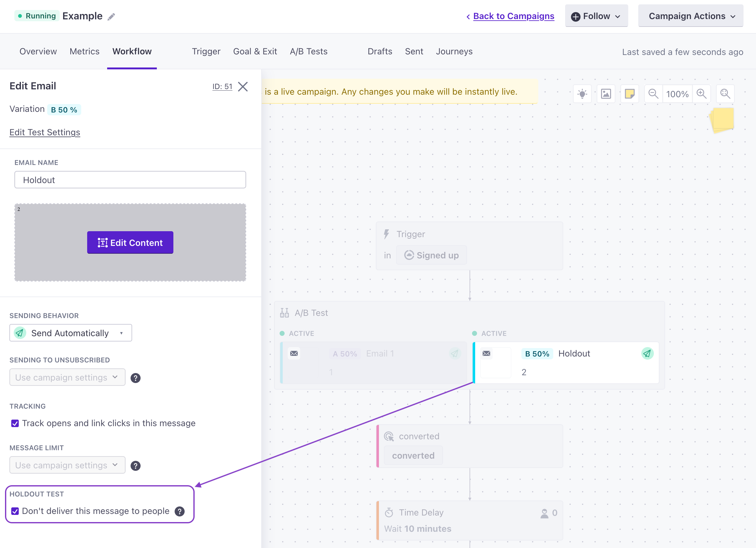
Task: Open the Follow dropdown
Action: (596, 16)
